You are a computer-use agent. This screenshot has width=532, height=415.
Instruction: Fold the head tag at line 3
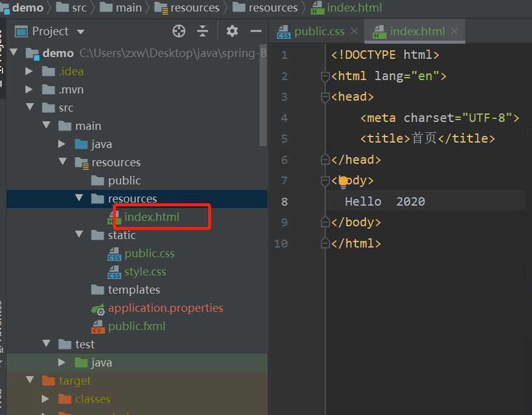tap(325, 97)
